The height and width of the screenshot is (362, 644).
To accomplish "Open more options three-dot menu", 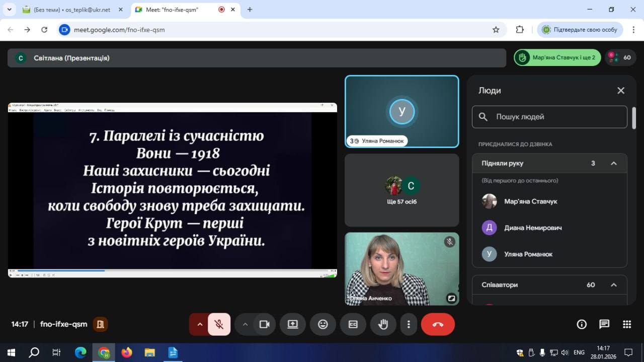I will [409, 324].
